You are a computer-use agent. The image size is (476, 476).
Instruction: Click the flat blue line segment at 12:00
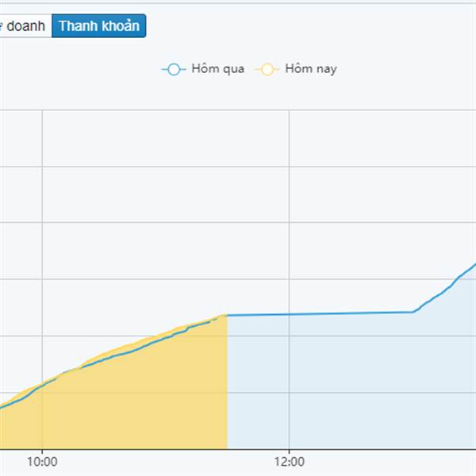[289, 314]
